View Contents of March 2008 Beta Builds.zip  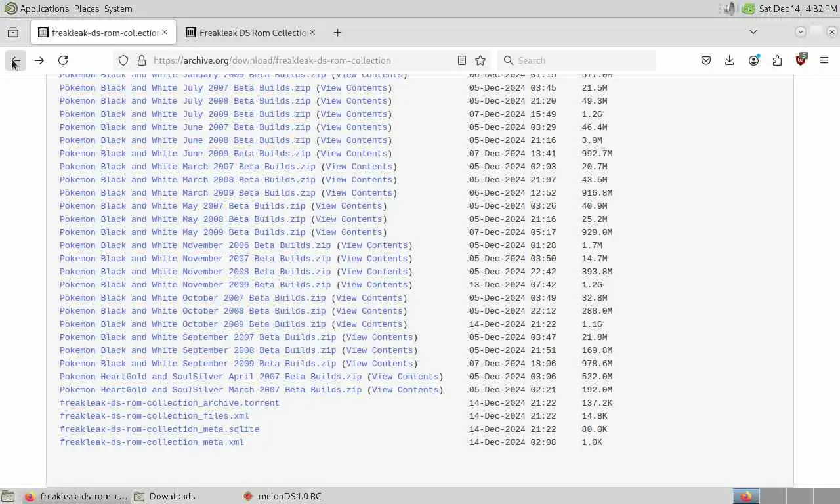tap(359, 180)
